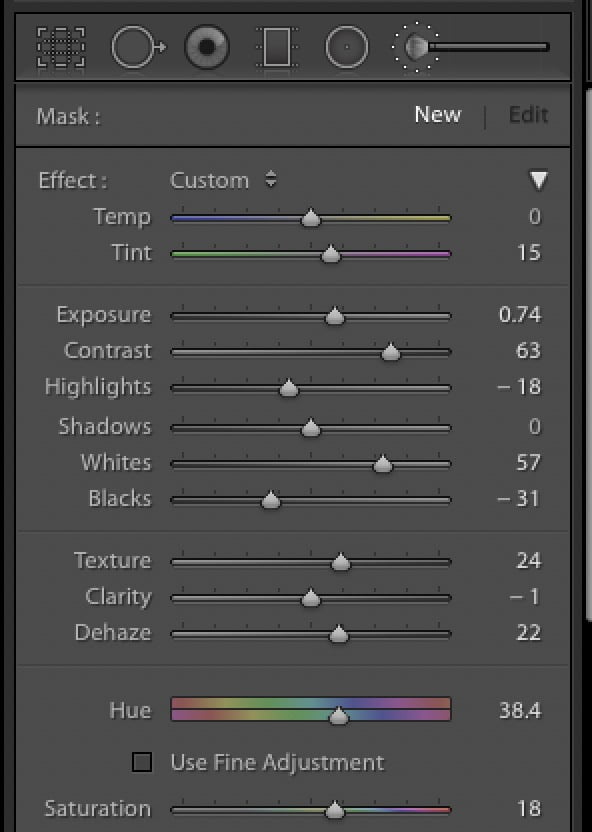592x832 pixels.
Task: Collapse the effect sliders with the triangle
Action: coord(538,180)
